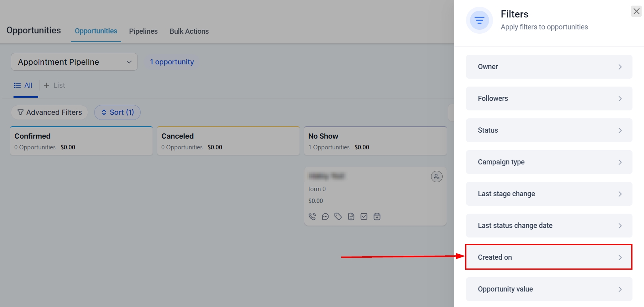Switch to the Pipelines tab
This screenshot has height=307, width=644.
143,31
